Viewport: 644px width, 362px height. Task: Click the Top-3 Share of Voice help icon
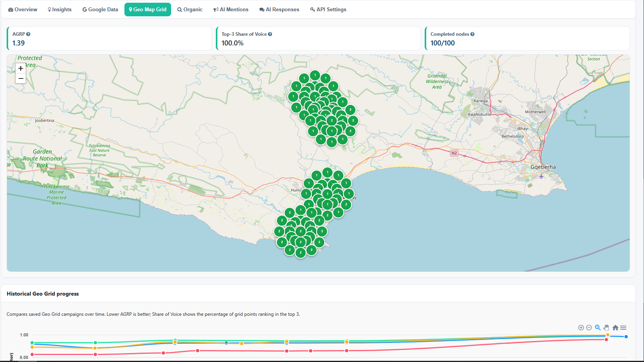click(270, 34)
